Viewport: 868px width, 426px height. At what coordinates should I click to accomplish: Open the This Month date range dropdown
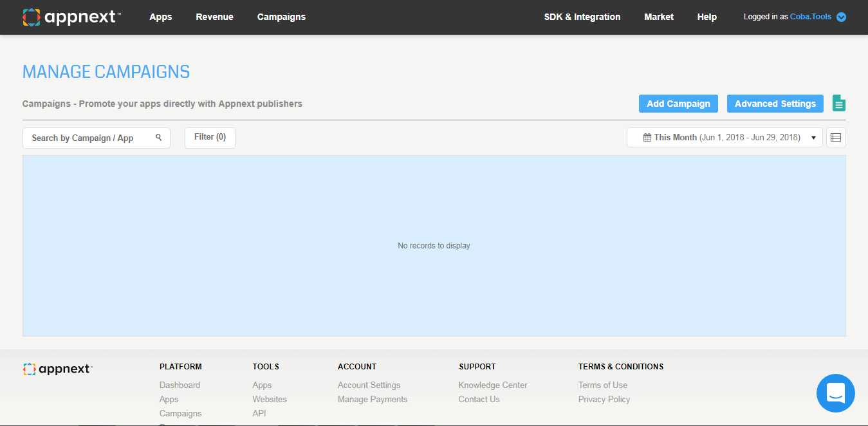click(725, 138)
